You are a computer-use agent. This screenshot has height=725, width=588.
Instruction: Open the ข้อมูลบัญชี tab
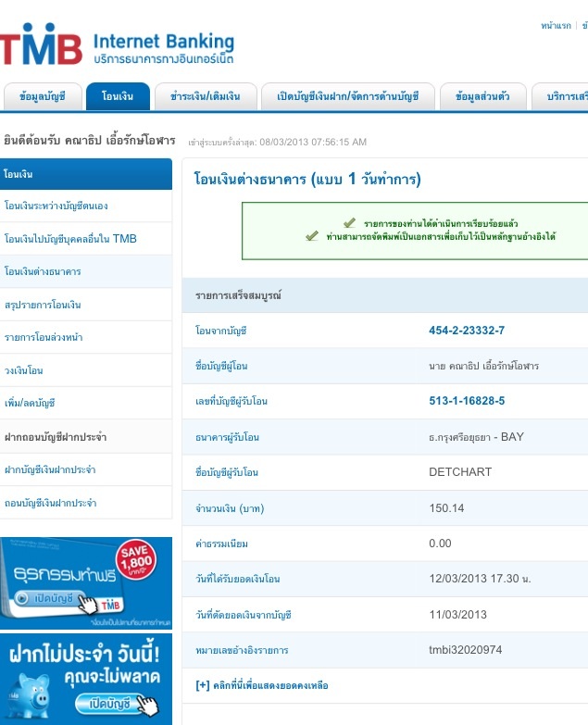tap(41, 96)
